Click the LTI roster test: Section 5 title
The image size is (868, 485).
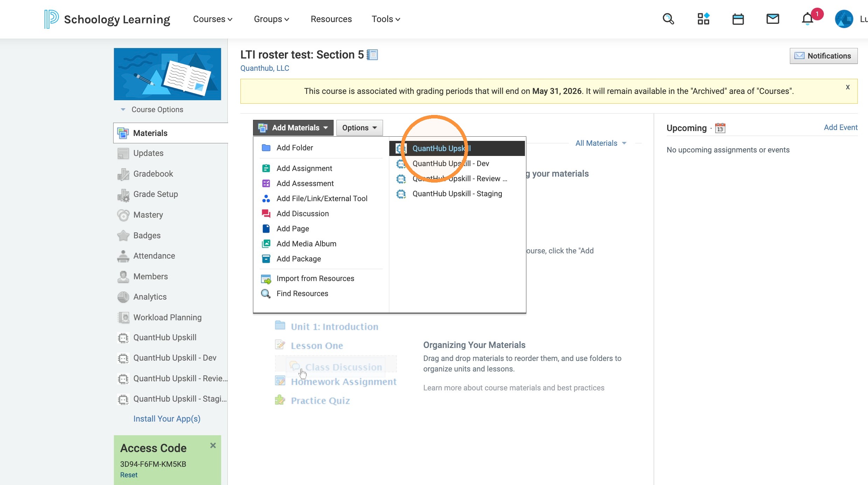click(302, 55)
